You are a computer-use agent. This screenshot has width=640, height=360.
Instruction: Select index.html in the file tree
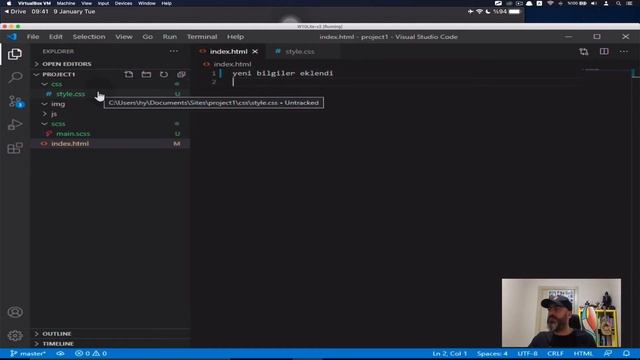pos(70,144)
